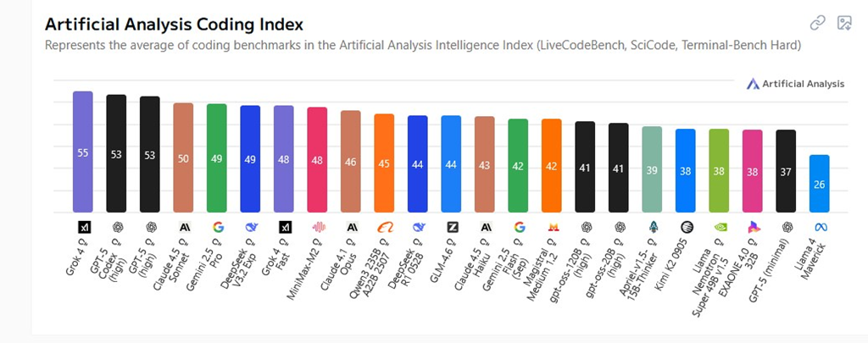Click the Nvidia logo icon
Image resolution: width=868 pixels, height=343 pixels.
click(x=719, y=227)
